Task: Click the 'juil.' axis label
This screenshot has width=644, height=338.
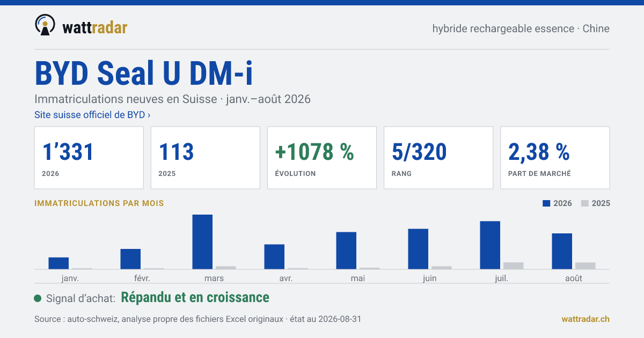Action: click(502, 278)
